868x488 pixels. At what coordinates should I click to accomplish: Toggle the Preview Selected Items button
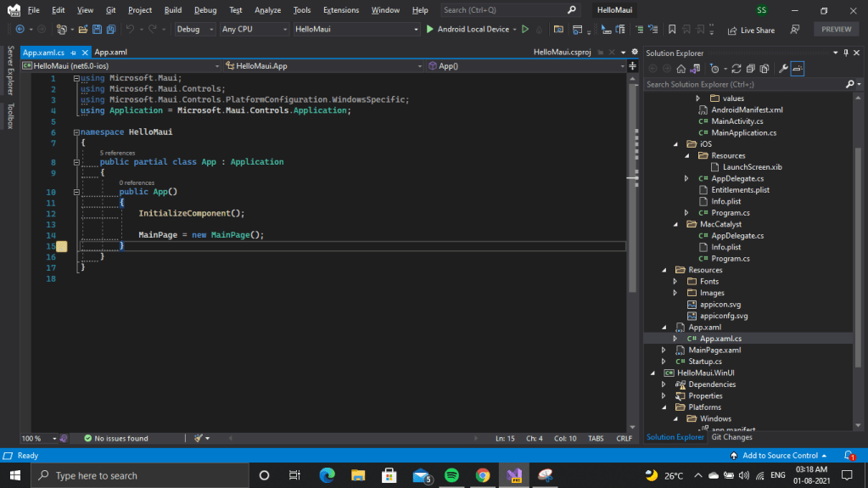pos(798,69)
